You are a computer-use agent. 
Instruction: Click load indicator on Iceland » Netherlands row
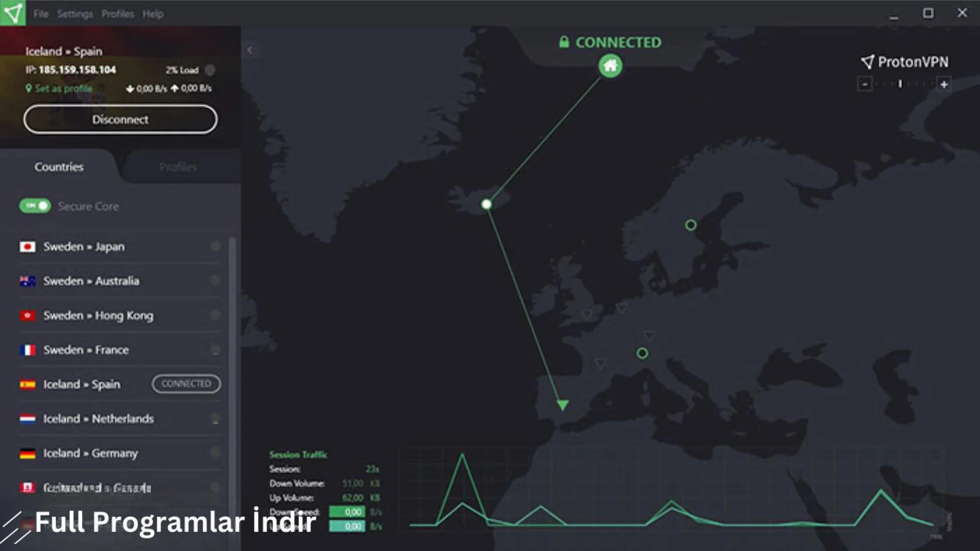click(215, 418)
